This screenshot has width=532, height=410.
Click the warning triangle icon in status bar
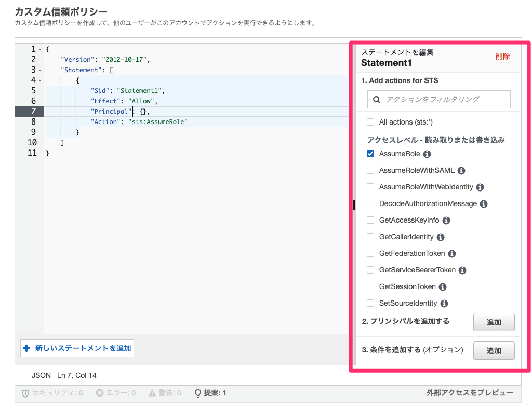tap(152, 393)
